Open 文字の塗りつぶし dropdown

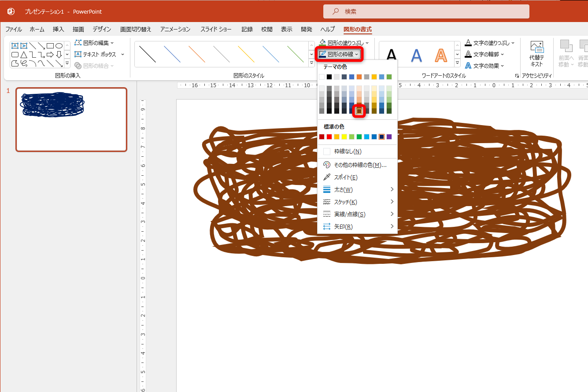[x=490, y=43]
